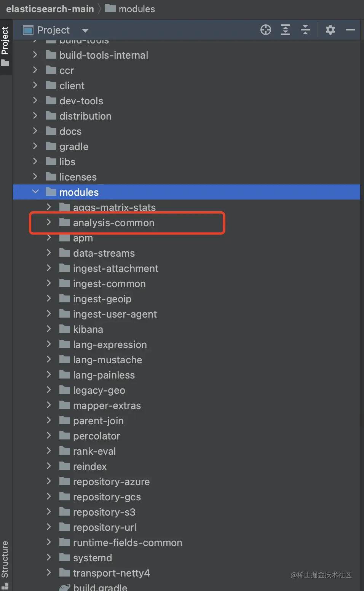Select the ingest-geoip folder

(102, 299)
